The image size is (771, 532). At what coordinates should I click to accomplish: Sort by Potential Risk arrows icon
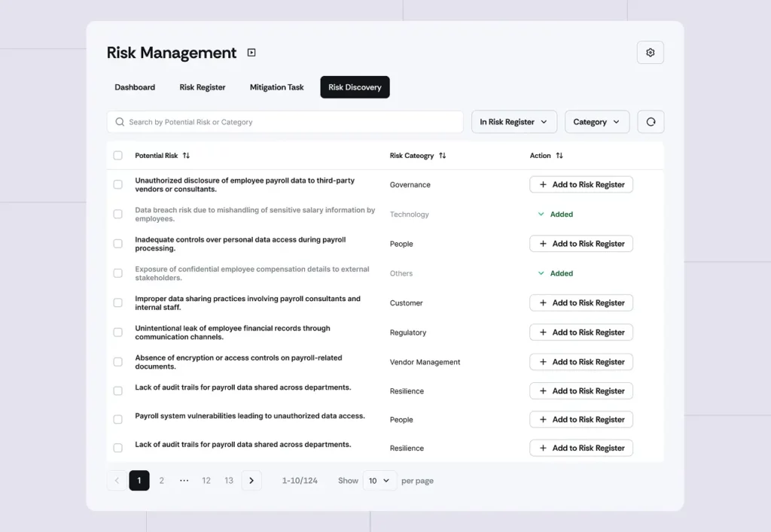[x=187, y=155]
